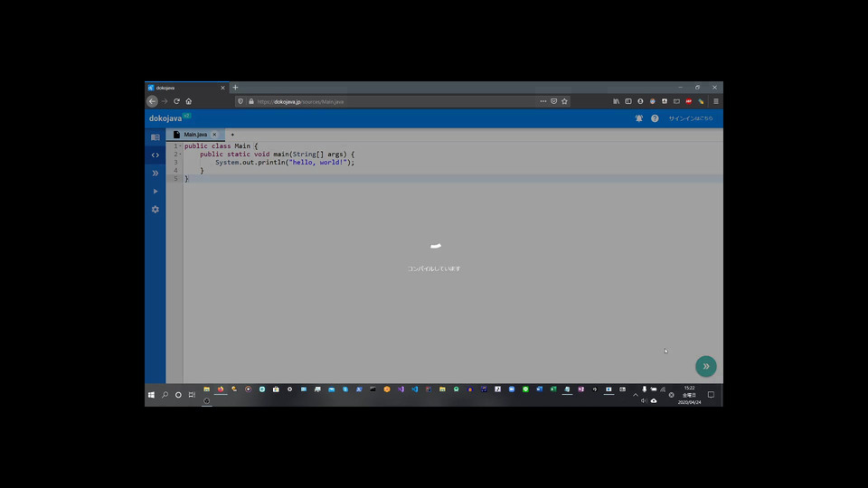Add a new source file tab
Image resolution: width=868 pixels, height=488 pixels.
click(232, 135)
